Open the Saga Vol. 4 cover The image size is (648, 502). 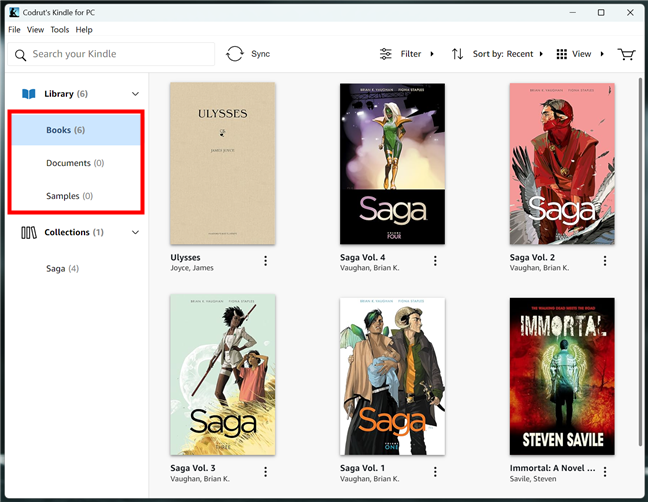[393, 164]
